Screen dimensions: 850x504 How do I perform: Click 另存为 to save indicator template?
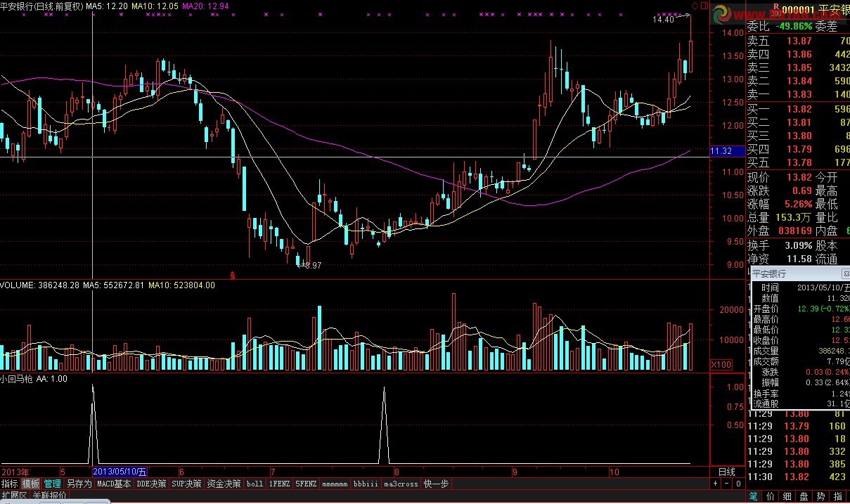point(79,484)
